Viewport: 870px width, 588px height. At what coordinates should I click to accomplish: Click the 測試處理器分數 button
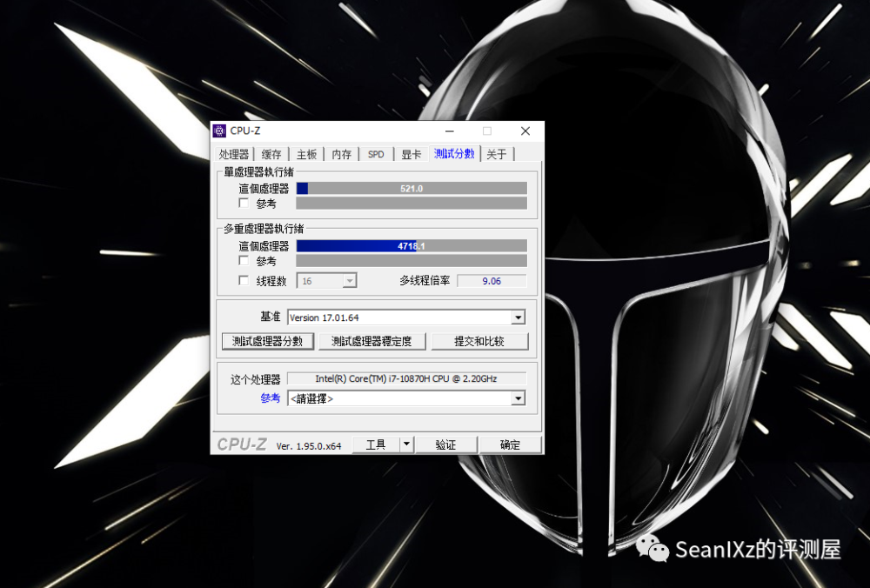pos(268,341)
